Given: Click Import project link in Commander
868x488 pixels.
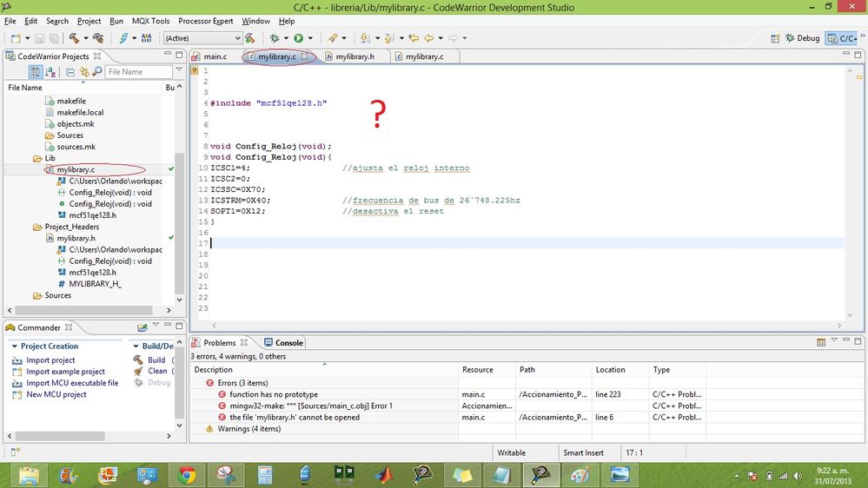Looking at the screenshot, I should pyautogui.click(x=50, y=360).
